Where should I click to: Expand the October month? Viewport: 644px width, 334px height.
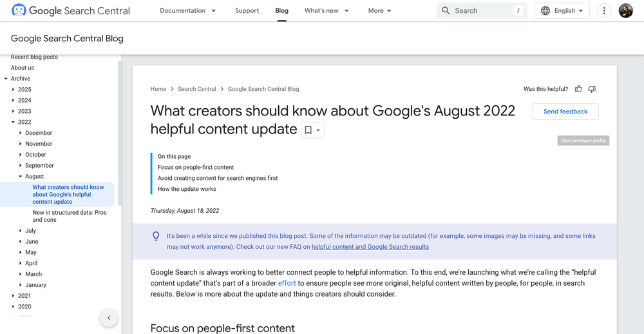coord(21,155)
